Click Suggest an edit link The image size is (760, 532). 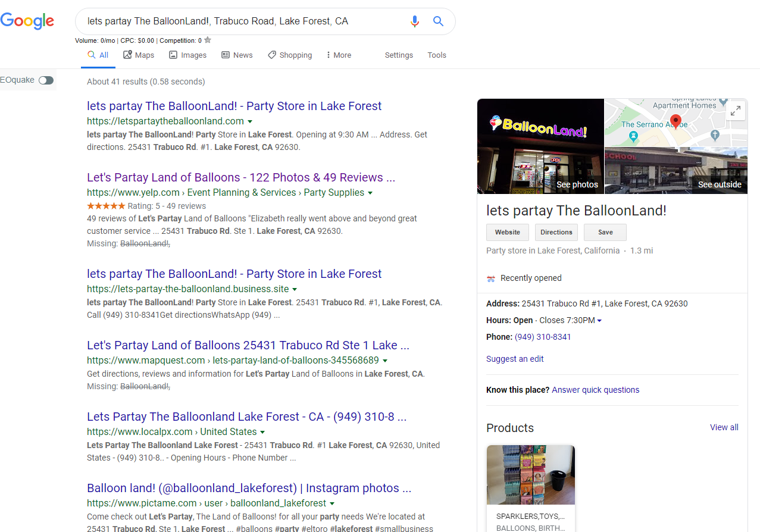pyautogui.click(x=515, y=359)
